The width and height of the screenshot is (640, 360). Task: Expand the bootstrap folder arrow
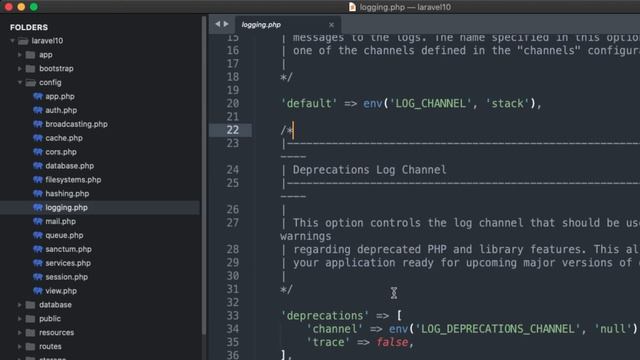20,69
